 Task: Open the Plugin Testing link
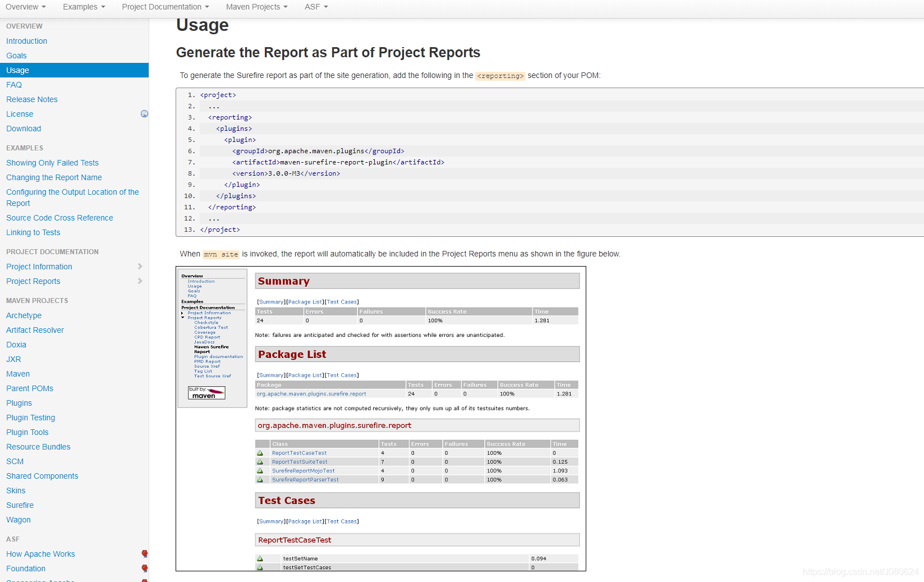coord(30,418)
